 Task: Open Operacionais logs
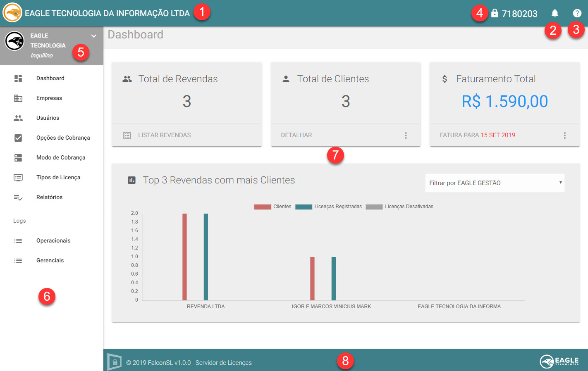[x=52, y=241]
